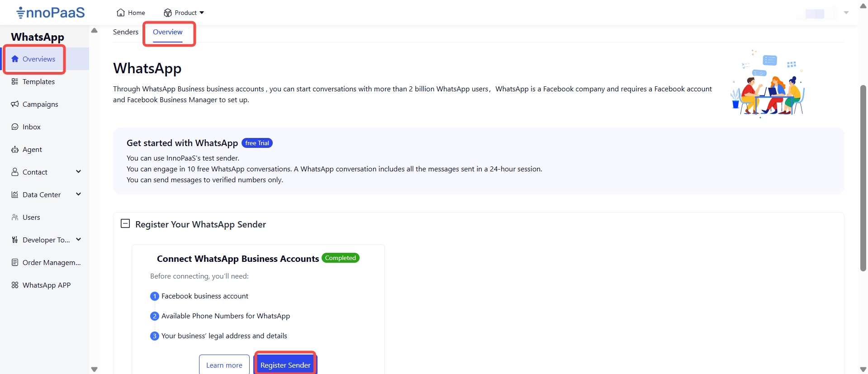Click 'Facebook business account' text
This screenshot has height=374, width=868.
point(205,296)
